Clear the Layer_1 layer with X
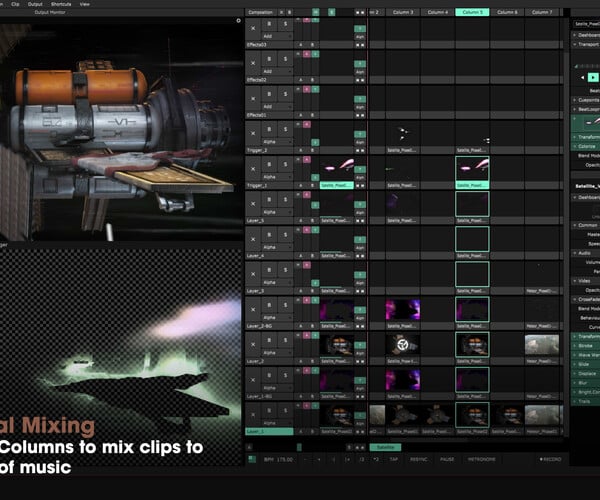The height and width of the screenshot is (500, 600). pos(253,415)
